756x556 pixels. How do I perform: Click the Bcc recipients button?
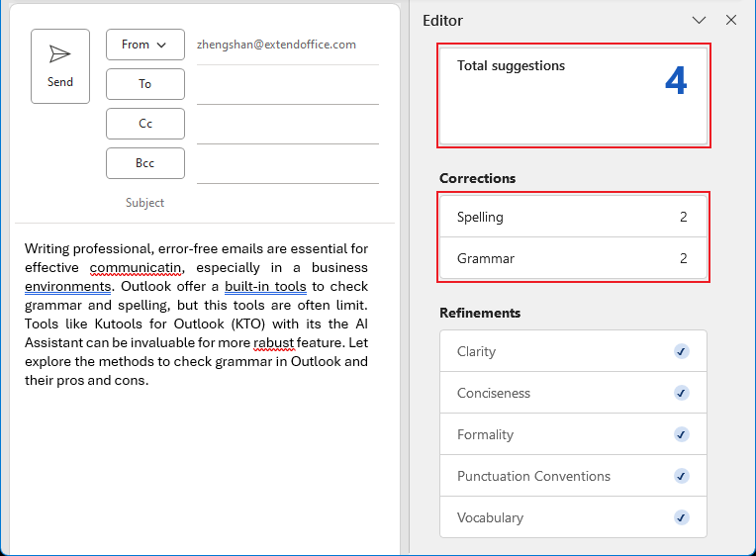click(144, 163)
